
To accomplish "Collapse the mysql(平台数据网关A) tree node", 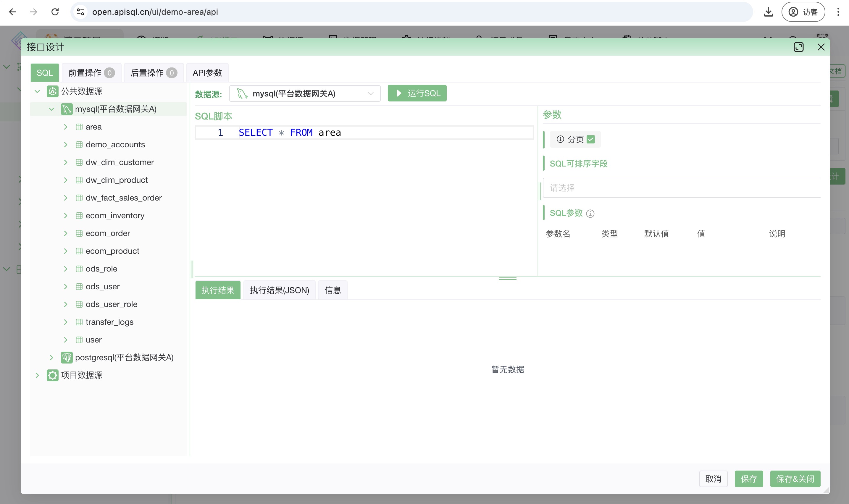I will [x=51, y=109].
